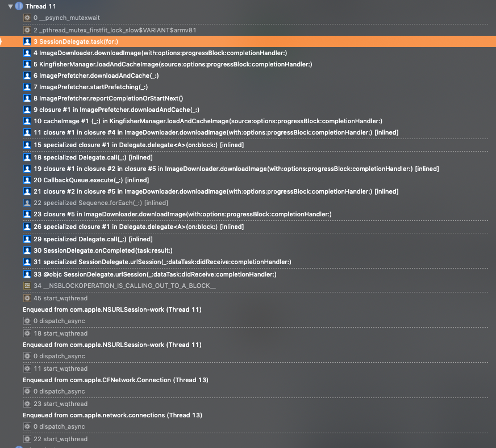Click the user icon beside ImagePrefetcher.startPrefetching(_:)
The image size is (496, 448).
pyautogui.click(x=26, y=87)
